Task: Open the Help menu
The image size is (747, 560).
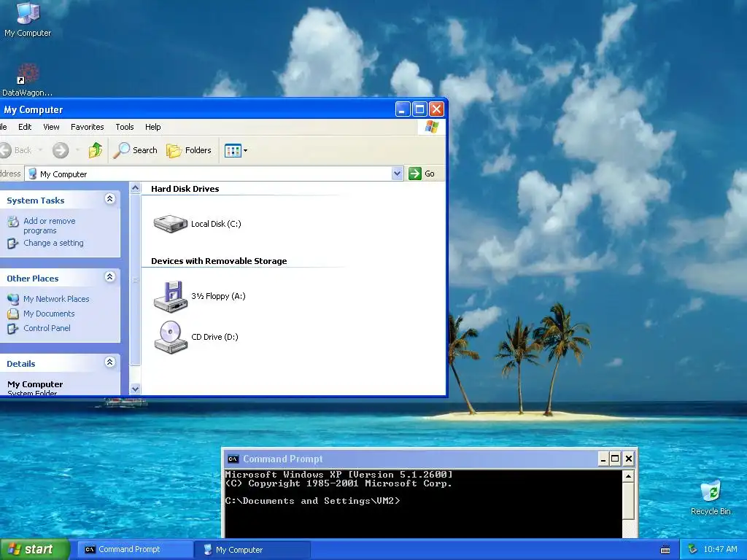Action: (153, 127)
